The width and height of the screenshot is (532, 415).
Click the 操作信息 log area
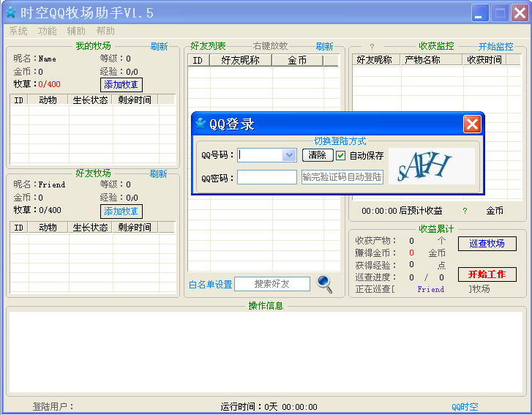[x=266, y=352]
